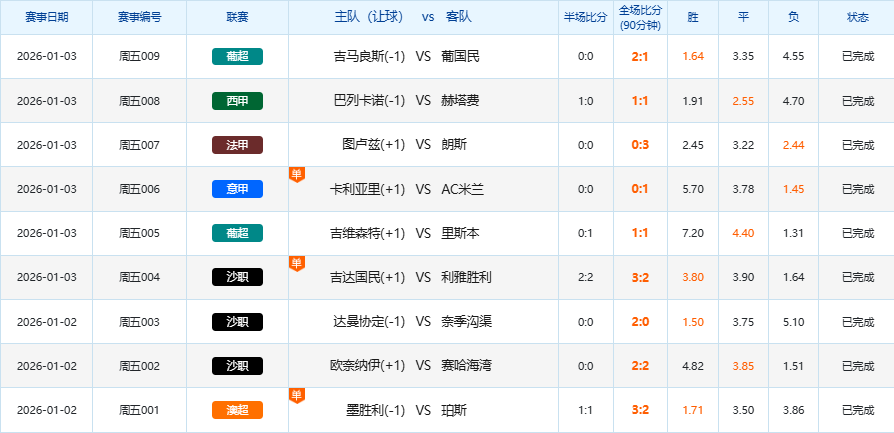Click the 葡超 badge in row 周五009

[237, 57]
